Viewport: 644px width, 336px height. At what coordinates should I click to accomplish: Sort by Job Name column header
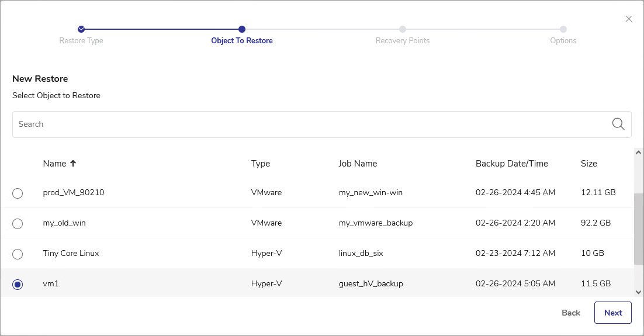coord(358,164)
